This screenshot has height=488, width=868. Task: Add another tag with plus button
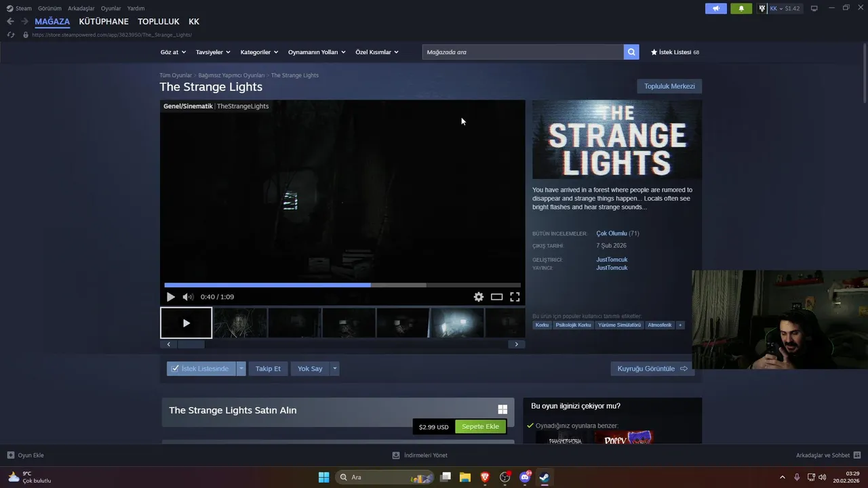click(680, 325)
